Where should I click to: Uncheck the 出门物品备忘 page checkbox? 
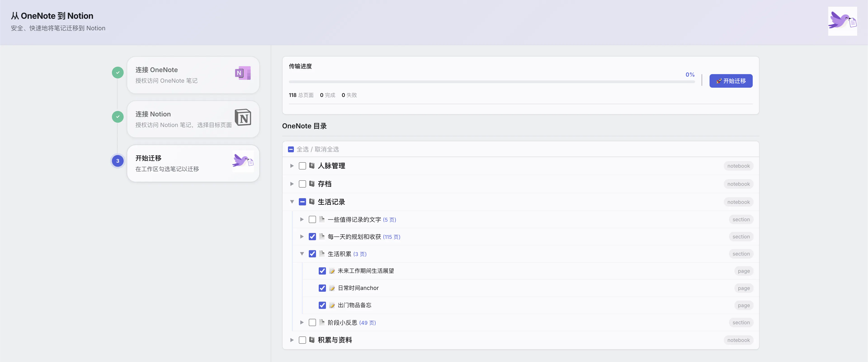(322, 306)
